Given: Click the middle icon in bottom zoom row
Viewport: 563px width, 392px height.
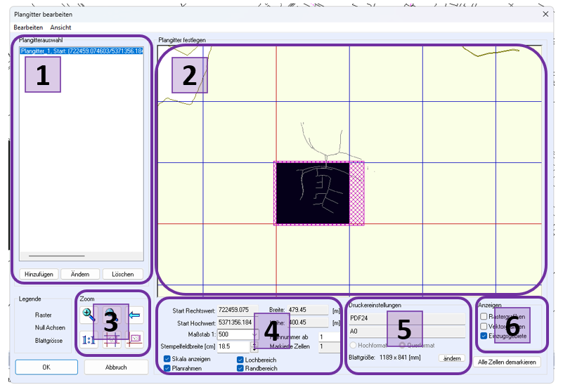Looking at the screenshot, I should tap(112, 339).
